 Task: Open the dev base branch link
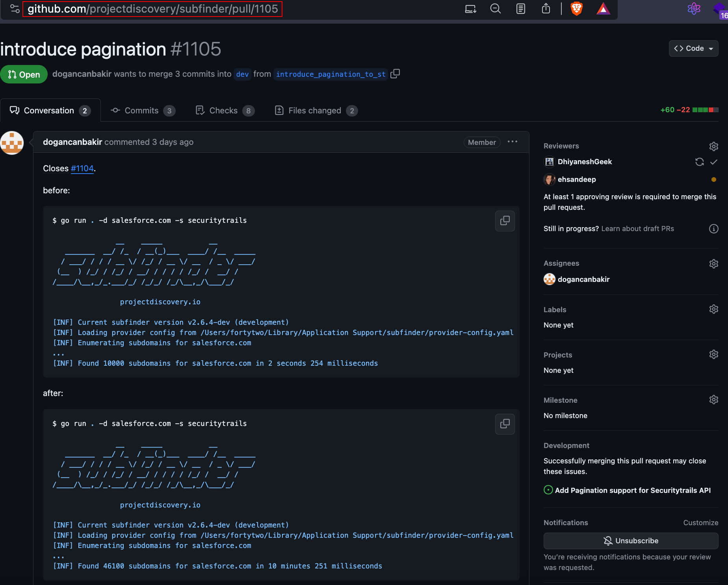tap(242, 74)
